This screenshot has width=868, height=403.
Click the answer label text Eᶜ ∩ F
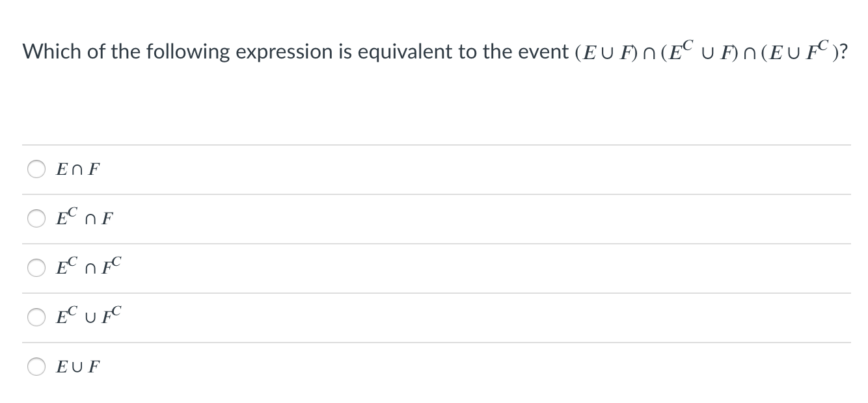[85, 219]
